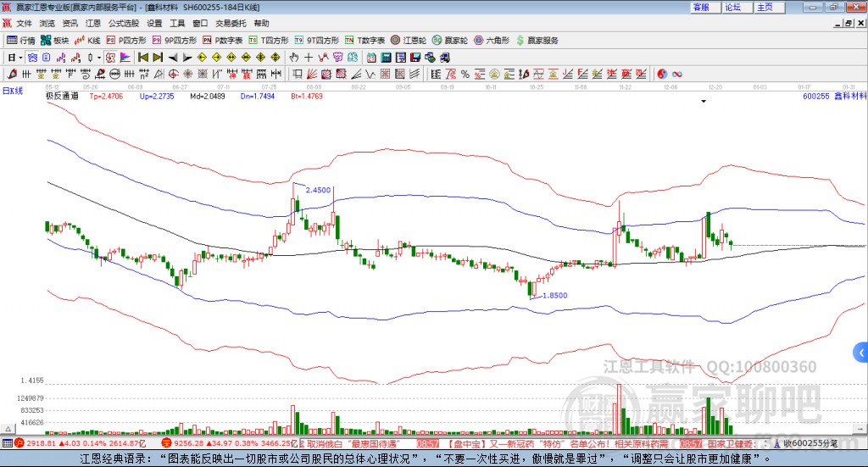This screenshot has width=868, height=467.
Task: Open the T四方形 tool
Action: click(269, 41)
